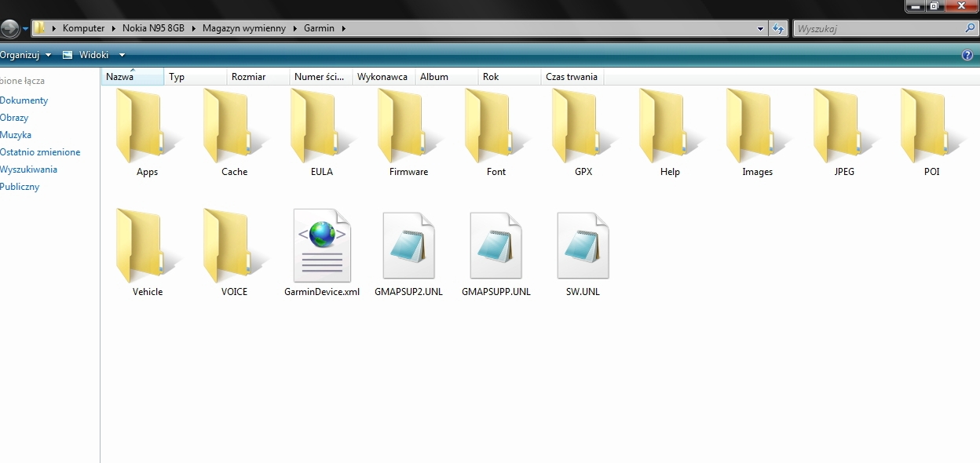Select the Firmware folder icon
Viewport: 980px width, 463px height.
pyautogui.click(x=408, y=126)
